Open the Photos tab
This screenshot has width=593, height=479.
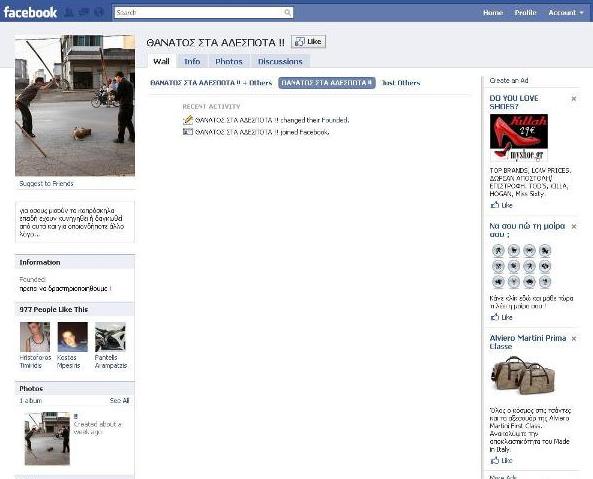point(229,61)
